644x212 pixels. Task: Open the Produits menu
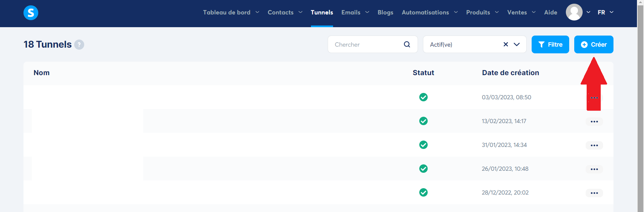click(478, 12)
